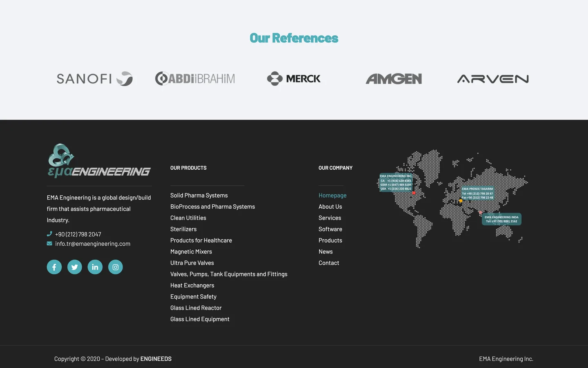
Task: Go to Homepage in footer menu
Action: [x=332, y=195]
